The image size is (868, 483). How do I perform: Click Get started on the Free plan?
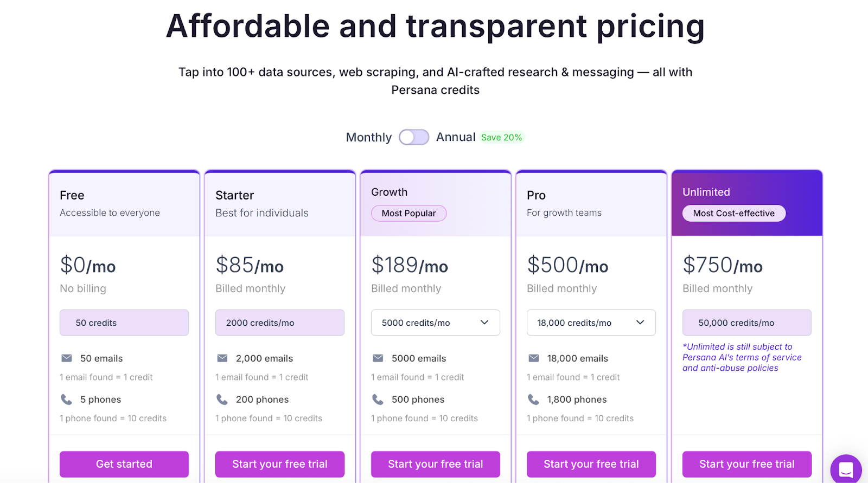pyautogui.click(x=124, y=464)
